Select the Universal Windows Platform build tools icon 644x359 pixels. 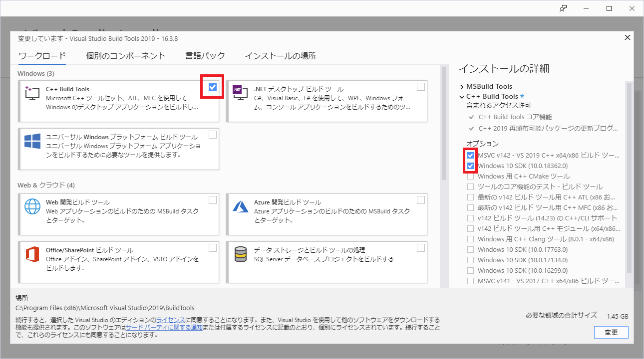(32, 141)
